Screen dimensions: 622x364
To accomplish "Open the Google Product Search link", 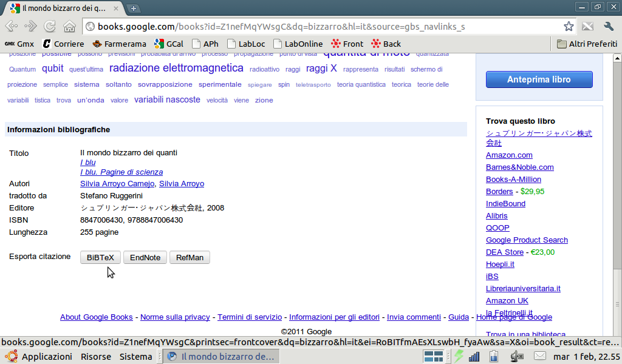I will coord(527,240).
